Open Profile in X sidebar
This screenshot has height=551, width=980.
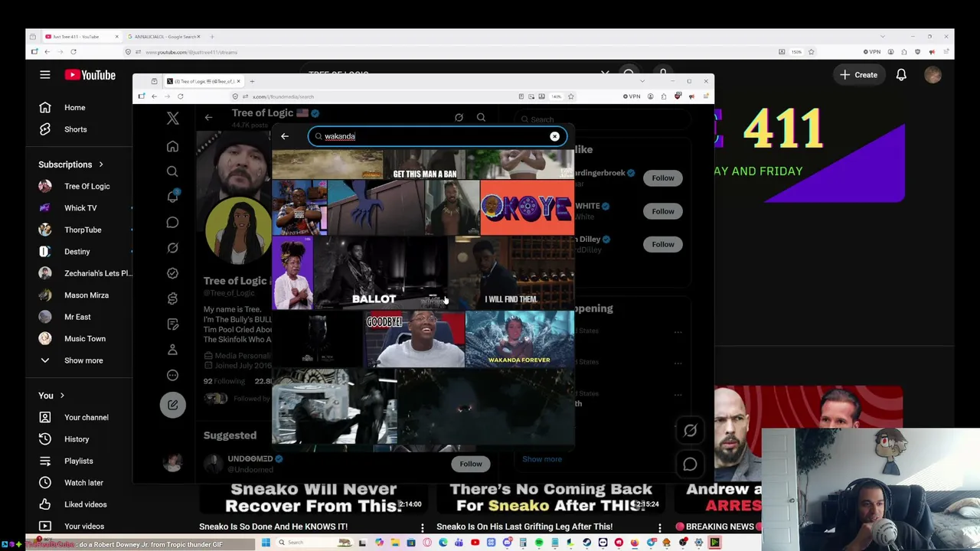tap(172, 350)
